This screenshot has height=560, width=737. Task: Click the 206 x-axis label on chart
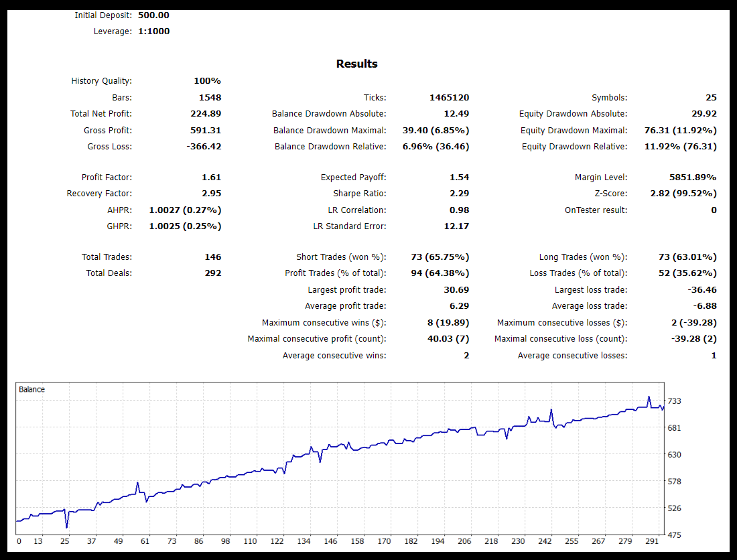pyautogui.click(x=464, y=542)
